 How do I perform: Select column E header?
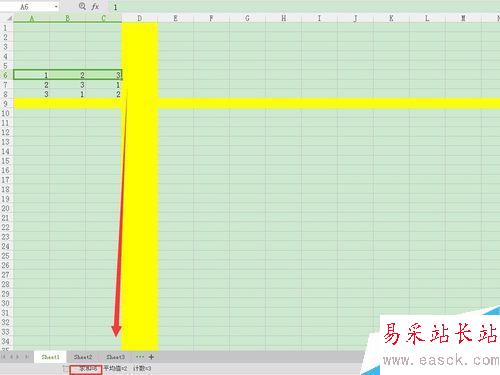point(176,18)
